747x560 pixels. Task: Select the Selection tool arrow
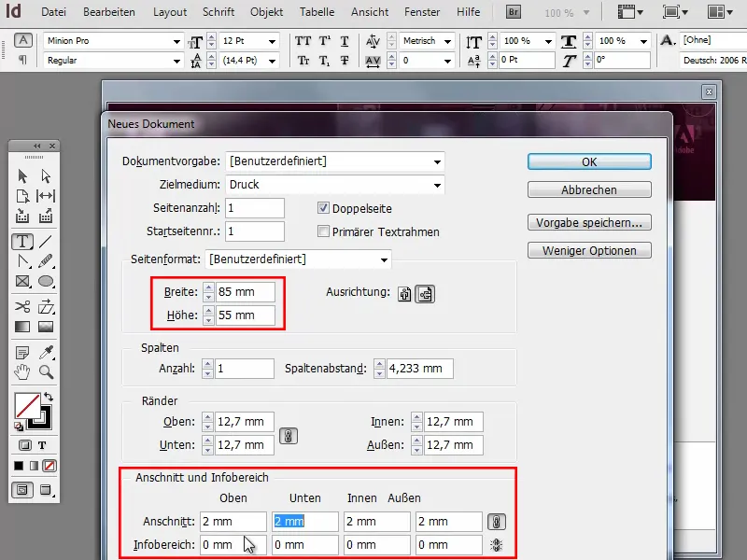pos(22,176)
